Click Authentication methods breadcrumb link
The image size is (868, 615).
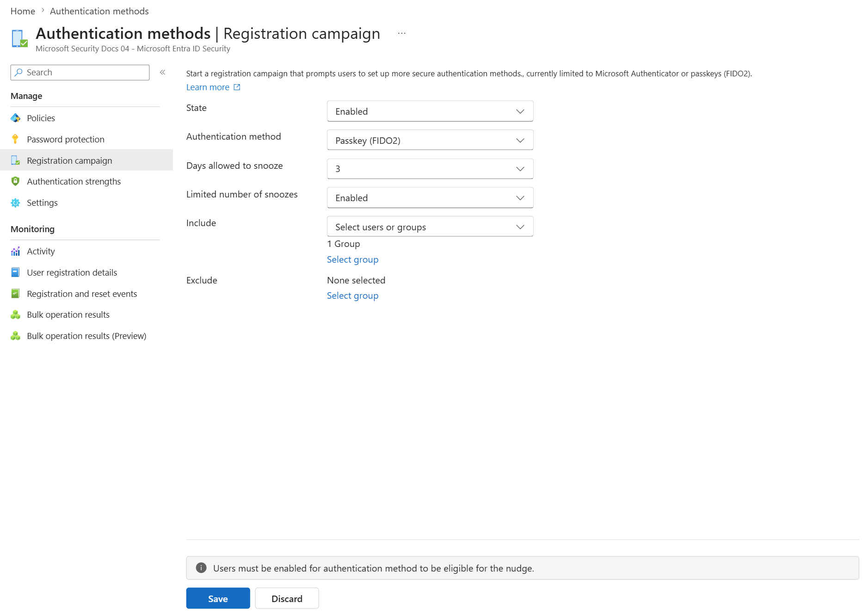(x=99, y=11)
